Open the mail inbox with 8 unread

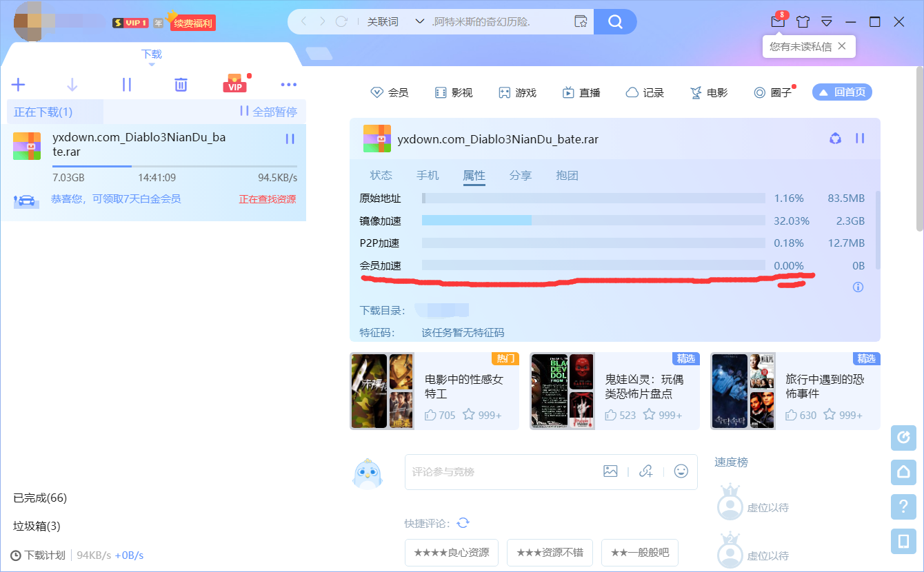pyautogui.click(x=779, y=21)
